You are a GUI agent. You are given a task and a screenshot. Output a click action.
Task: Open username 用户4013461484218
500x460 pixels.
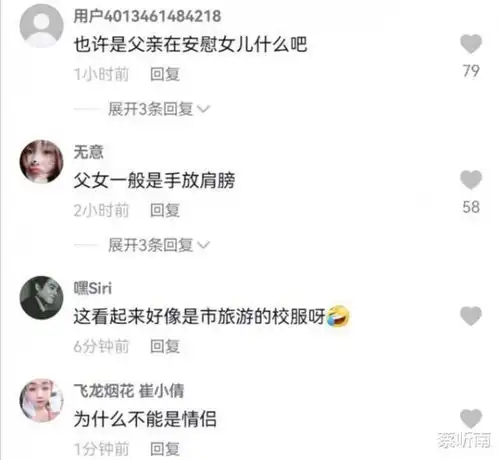pos(147,16)
